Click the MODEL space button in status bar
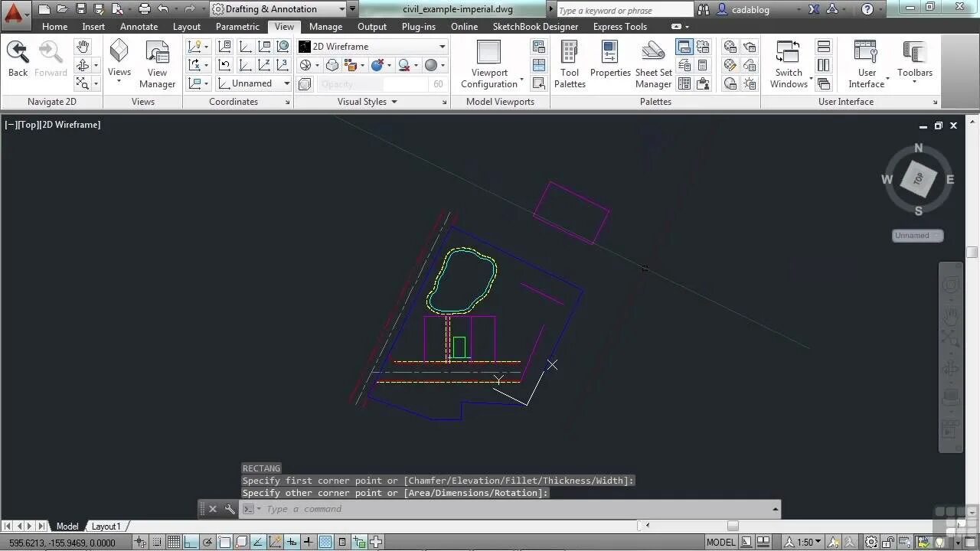The image size is (980, 551). (x=721, y=542)
